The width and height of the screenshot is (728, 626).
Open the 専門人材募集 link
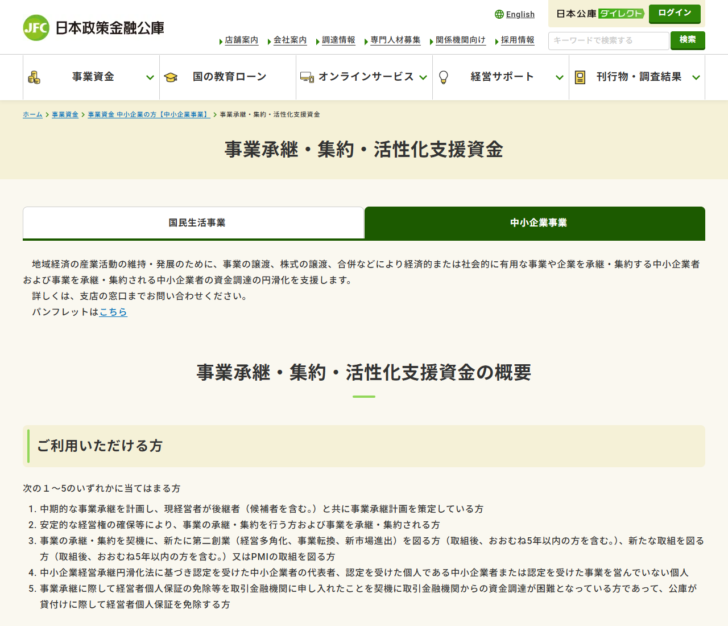pyautogui.click(x=396, y=40)
